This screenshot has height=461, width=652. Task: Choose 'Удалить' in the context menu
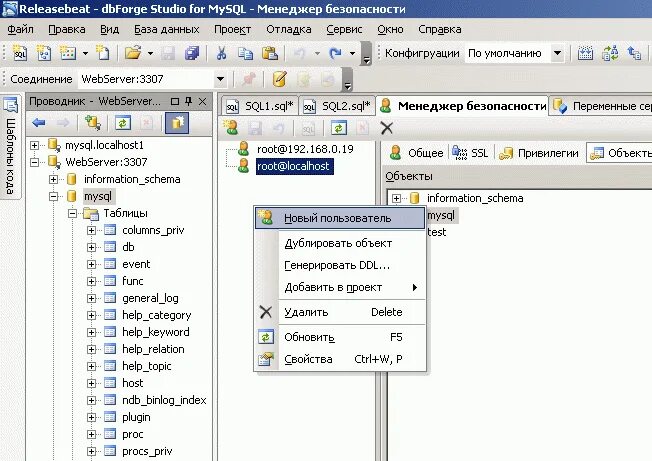coord(340,312)
